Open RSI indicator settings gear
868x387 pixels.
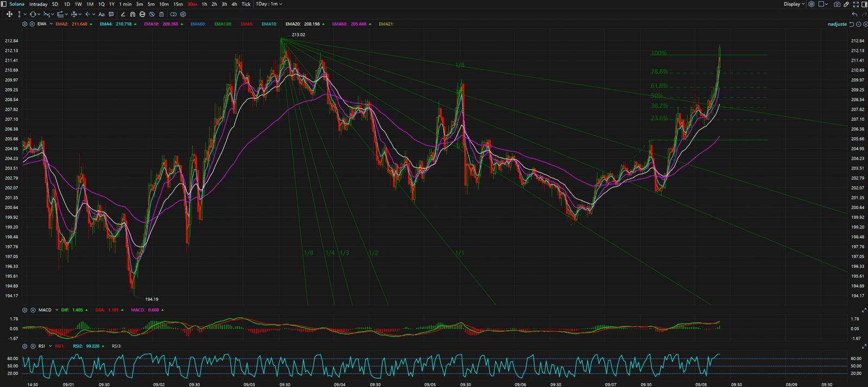pyautogui.click(x=24, y=346)
